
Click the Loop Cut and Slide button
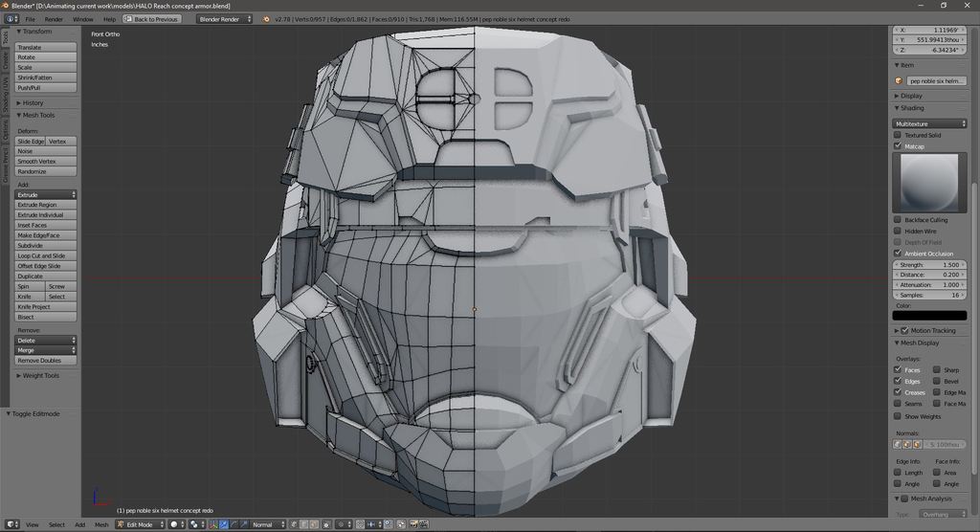coord(46,255)
